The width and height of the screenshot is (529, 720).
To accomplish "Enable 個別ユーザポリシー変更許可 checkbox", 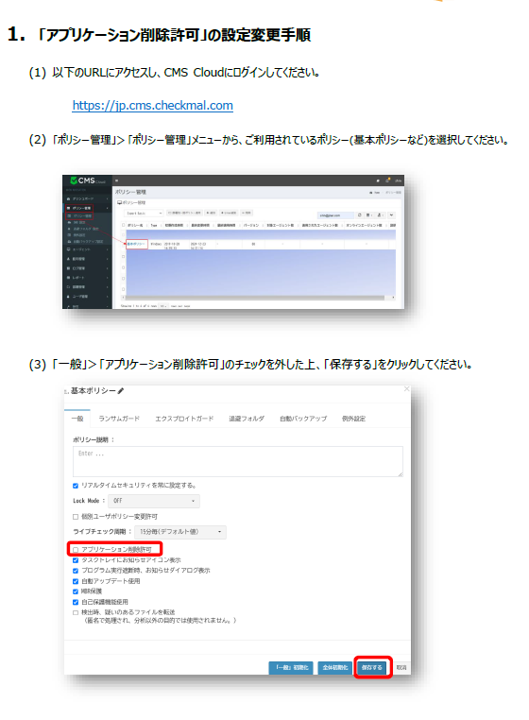I will [x=75, y=517].
